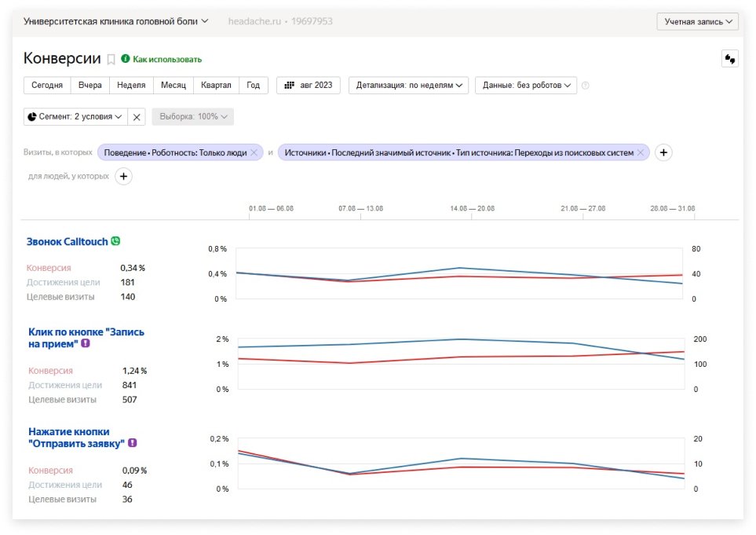This screenshot has width=756, height=535.
Task: Click the help question mark icon near Данные
Action: tap(585, 86)
